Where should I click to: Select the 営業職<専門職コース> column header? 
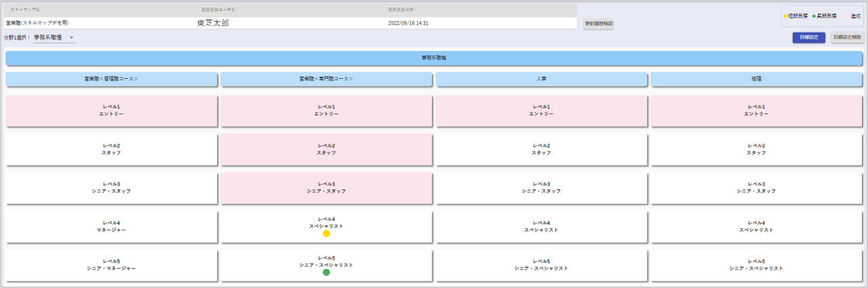(326, 79)
